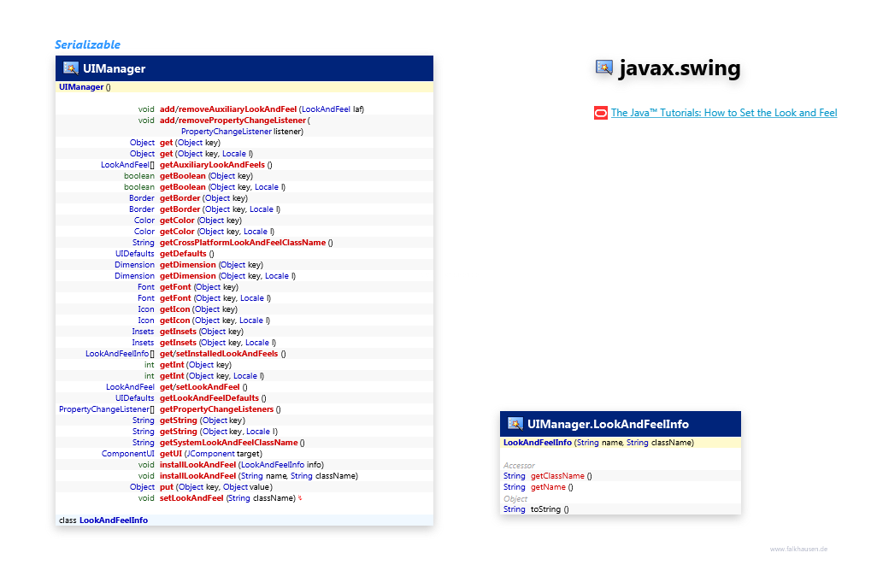Click the getAuxiliaryLookAndFeels method
Image resolution: width=877 pixels, height=588 pixels.
[x=213, y=164]
